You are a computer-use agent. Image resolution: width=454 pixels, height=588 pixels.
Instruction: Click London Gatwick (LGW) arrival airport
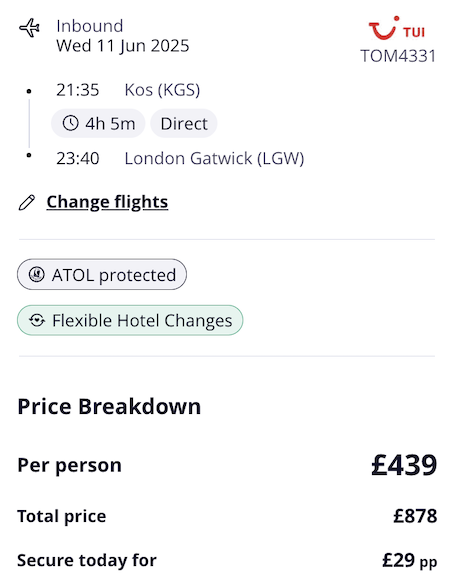coord(214,158)
